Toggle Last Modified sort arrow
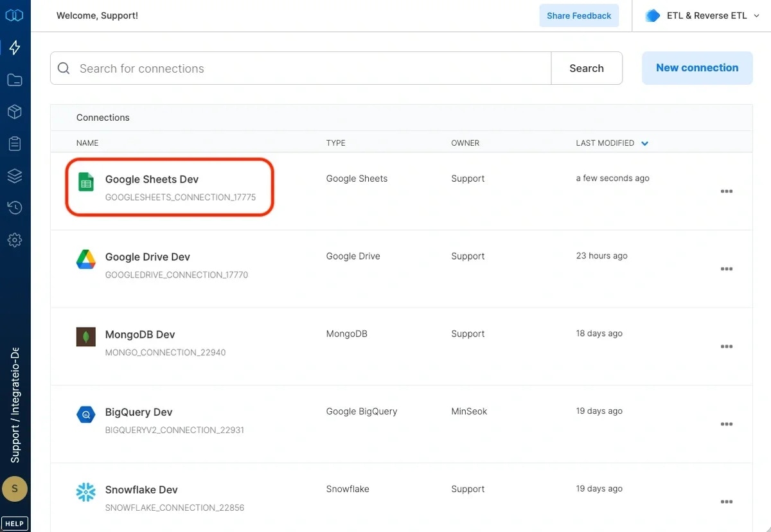Image resolution: width=771 pixels, height=532 pixels. pyautogui.click(x=644, y=143)
